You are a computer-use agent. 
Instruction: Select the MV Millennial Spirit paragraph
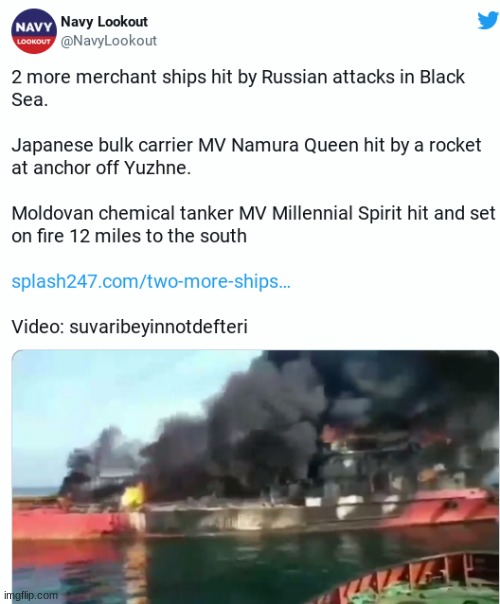click(253, 225)
